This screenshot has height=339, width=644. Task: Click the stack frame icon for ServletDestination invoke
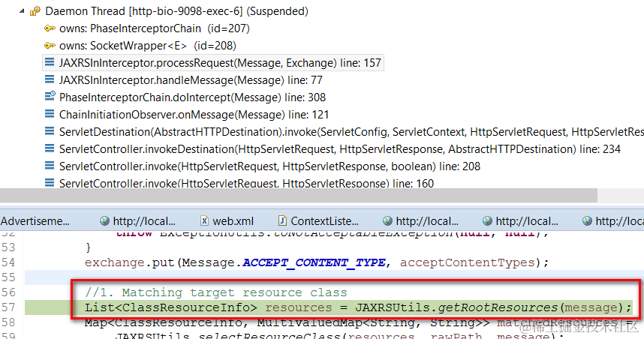tap(50, 131)
